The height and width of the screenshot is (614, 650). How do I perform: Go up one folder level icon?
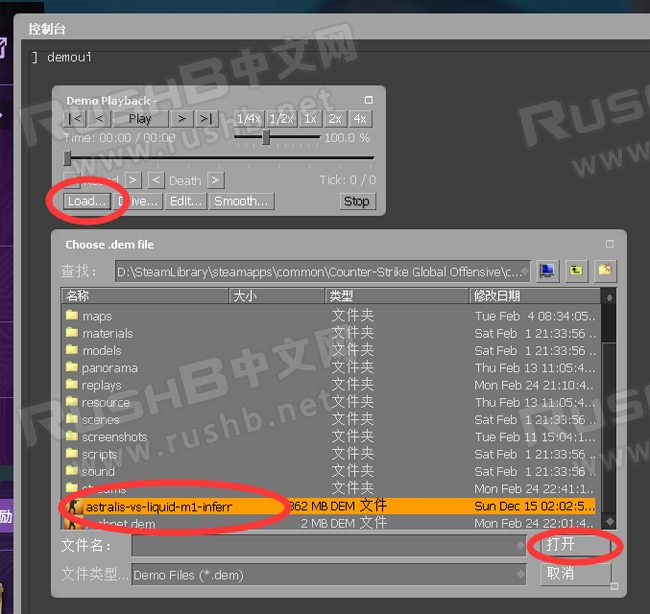[x=576, y=270]
